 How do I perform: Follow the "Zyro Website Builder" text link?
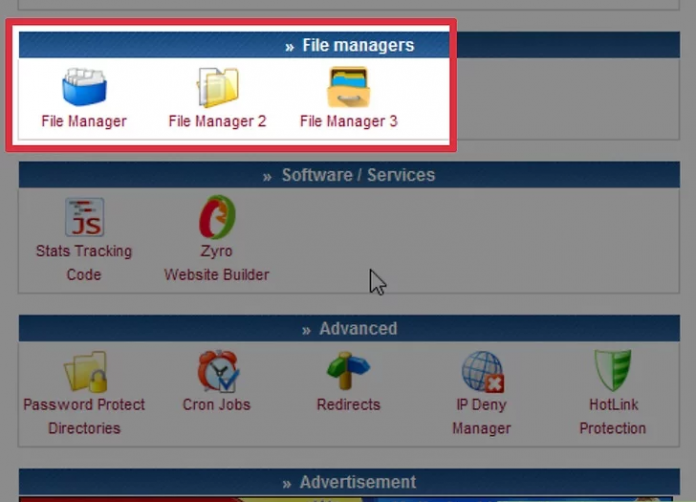(217, 263)
